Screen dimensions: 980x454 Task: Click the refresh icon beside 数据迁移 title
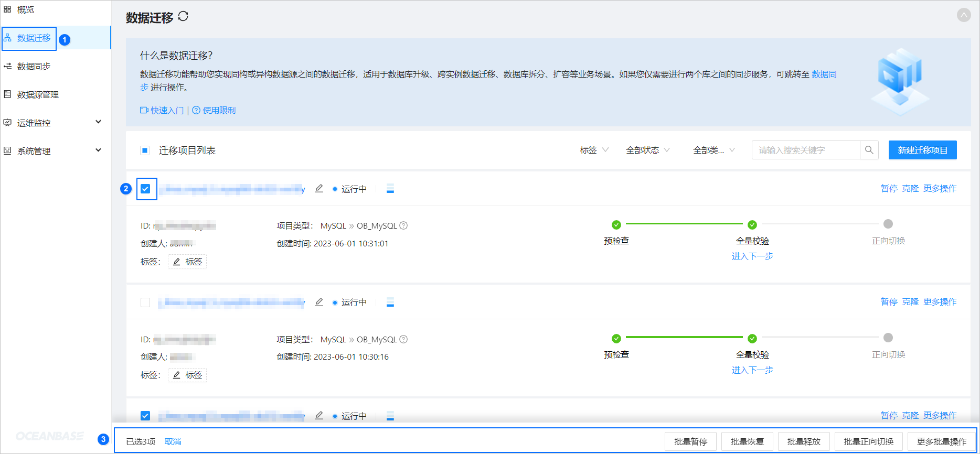coord(183,16)
